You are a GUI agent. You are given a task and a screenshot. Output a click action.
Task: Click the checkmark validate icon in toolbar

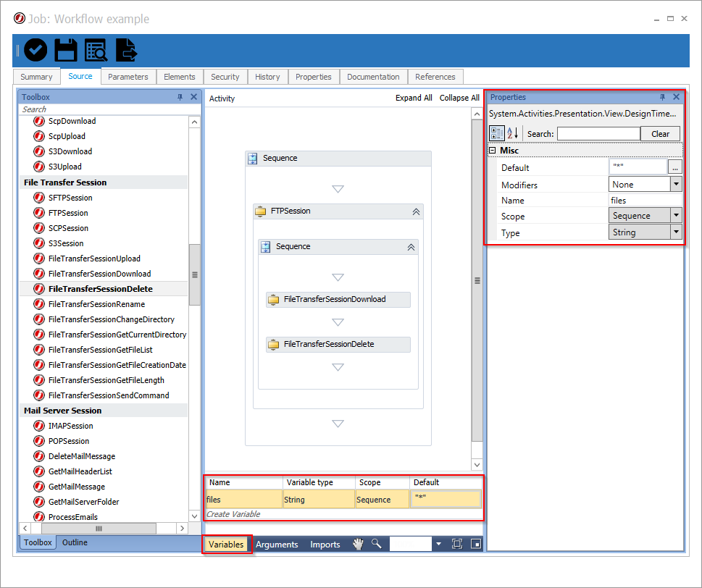[35, 50]
